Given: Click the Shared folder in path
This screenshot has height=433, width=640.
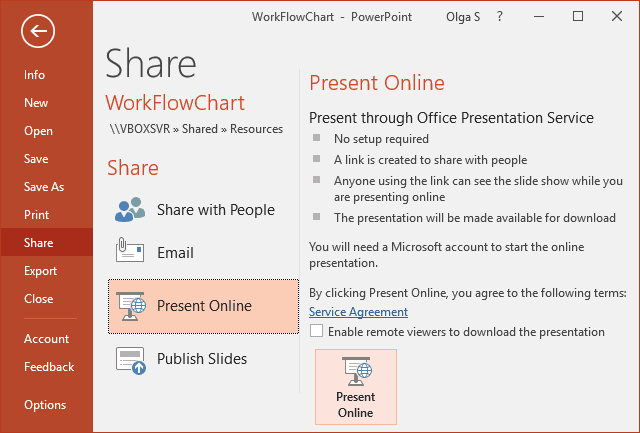Looking at the screenshot, I should (x=200, y=129).
